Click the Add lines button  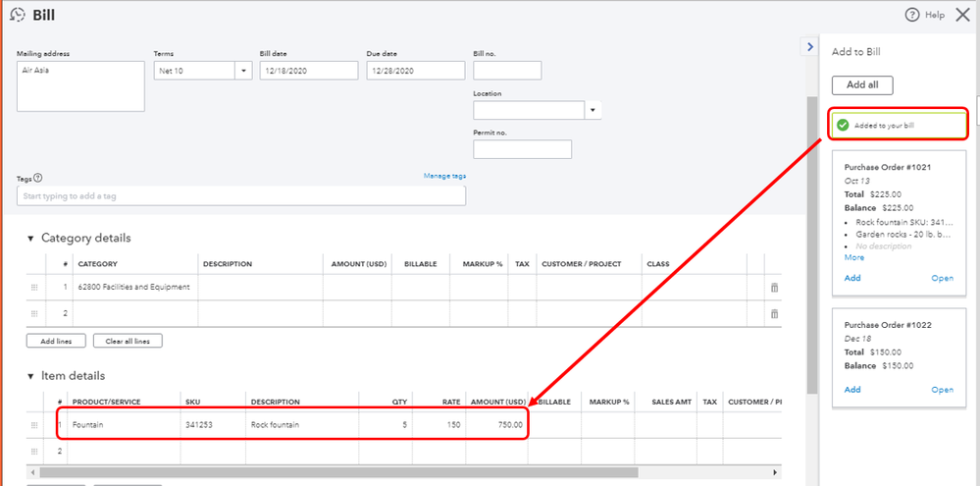tap(54, 341)
